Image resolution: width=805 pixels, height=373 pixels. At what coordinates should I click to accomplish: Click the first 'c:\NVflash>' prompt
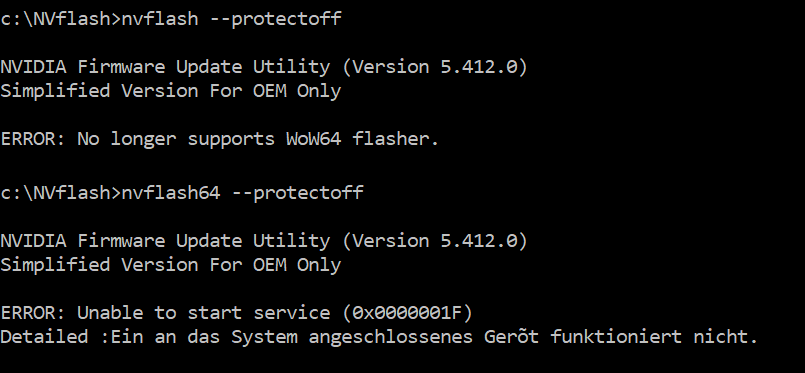click(61, 19)
